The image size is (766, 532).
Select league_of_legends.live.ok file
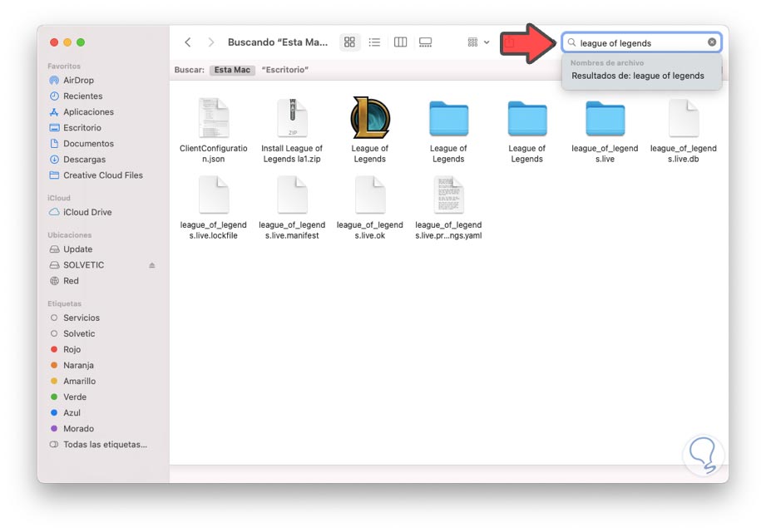(x=370, y=195)
